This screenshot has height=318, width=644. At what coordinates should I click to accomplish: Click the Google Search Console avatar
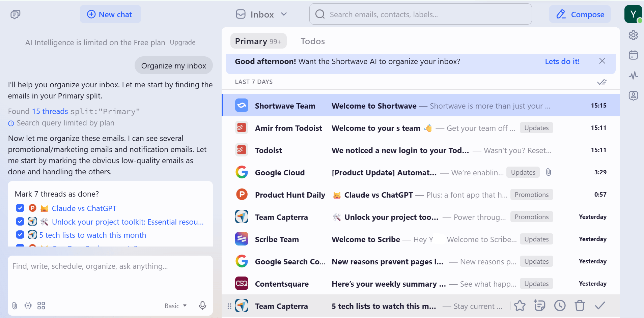pyautogui.click(x=242, y=261)
